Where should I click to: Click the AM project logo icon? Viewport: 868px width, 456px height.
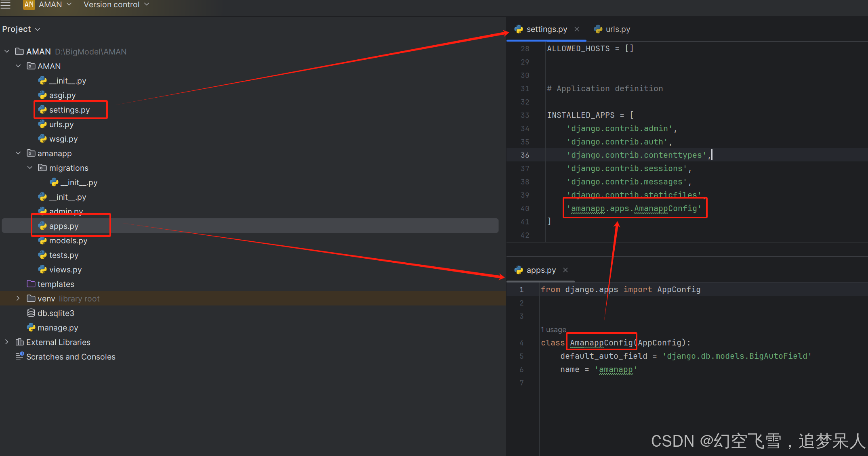pos(28,5)
